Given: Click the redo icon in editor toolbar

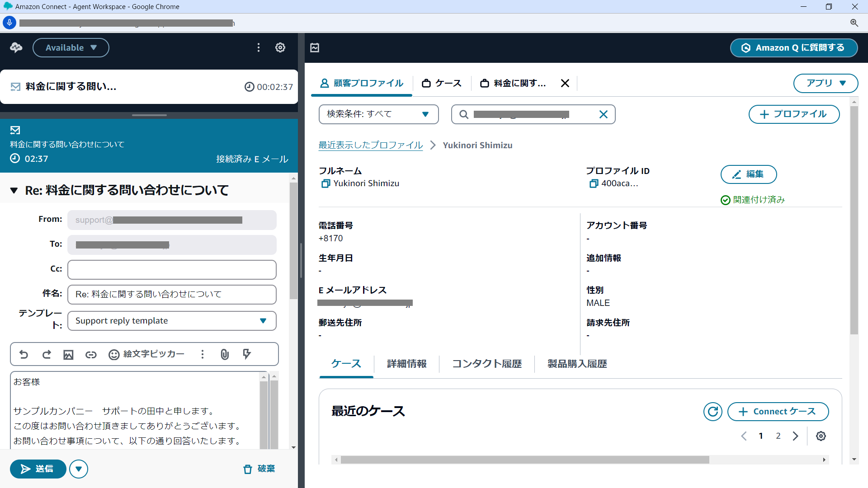Looking at the screenshot, I should (47, 355).
